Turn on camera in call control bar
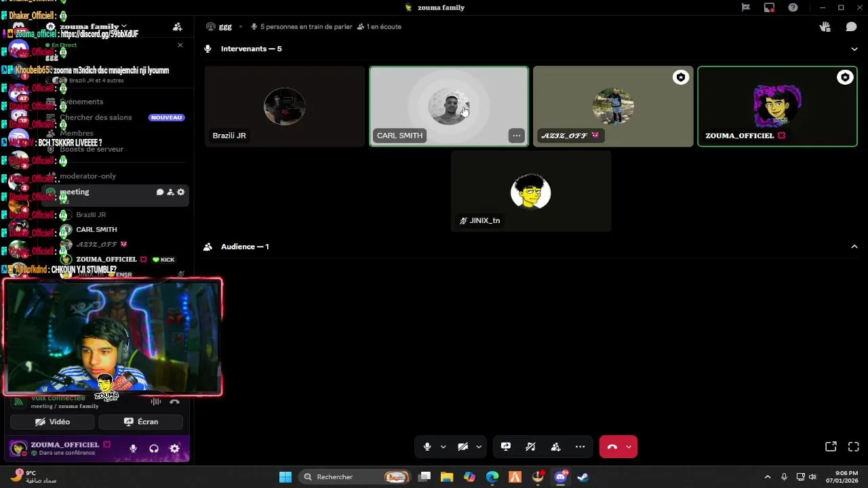 tap(462, 447)
